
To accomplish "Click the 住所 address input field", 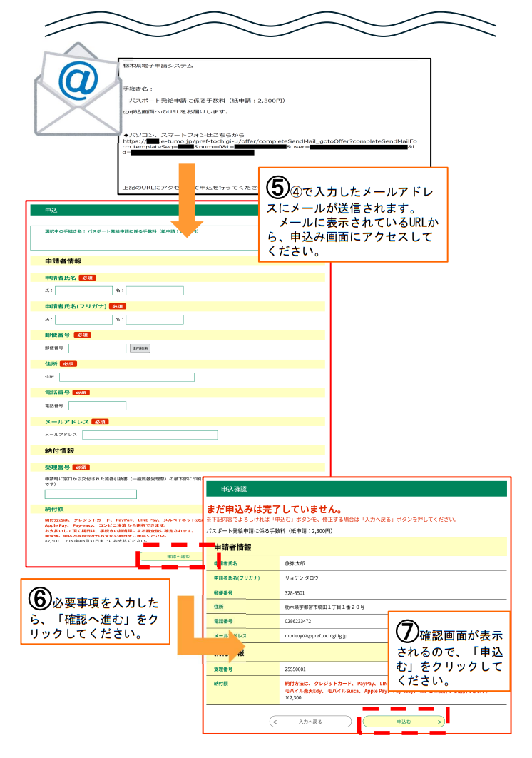I will 127,377.
